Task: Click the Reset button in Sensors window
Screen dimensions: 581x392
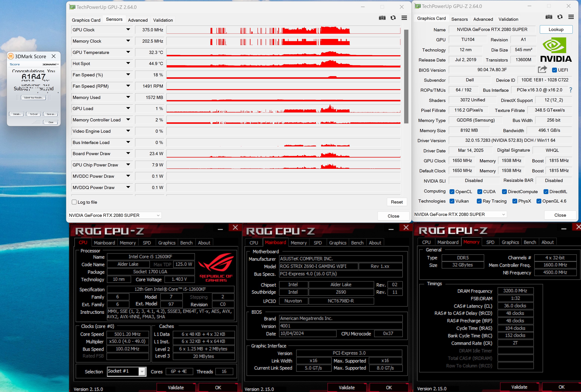Action: pos(397,202)
